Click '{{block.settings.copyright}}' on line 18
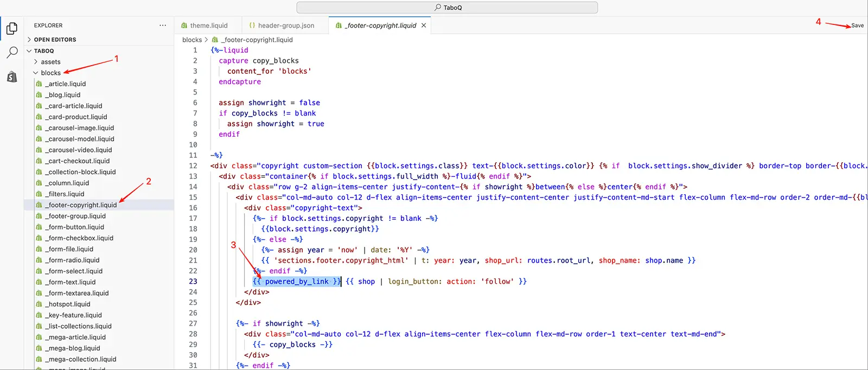Image resolution: width=868 pixels, height=370 pixels. 320,229
